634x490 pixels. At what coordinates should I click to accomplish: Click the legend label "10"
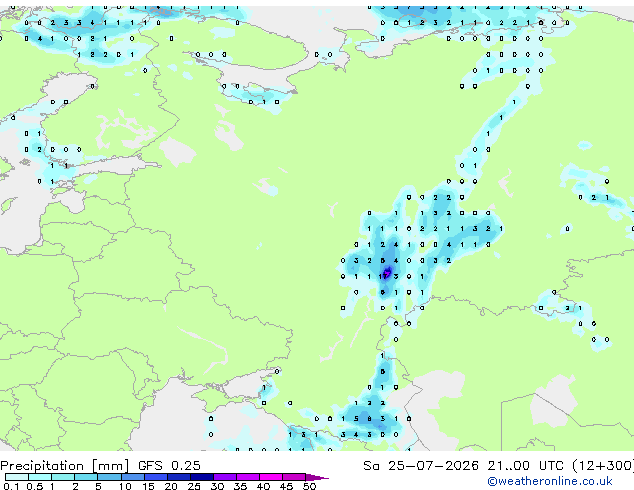(x=125, y=486)
